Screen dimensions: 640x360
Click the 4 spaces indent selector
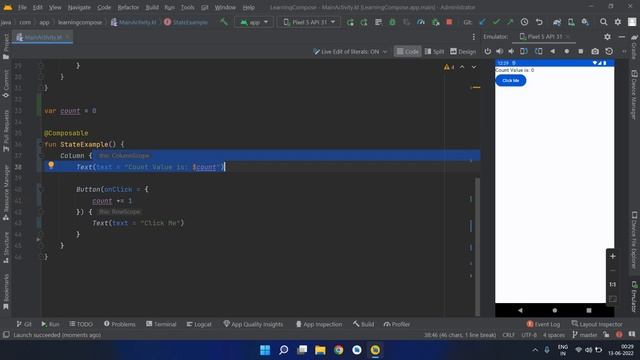pos(554,335)
